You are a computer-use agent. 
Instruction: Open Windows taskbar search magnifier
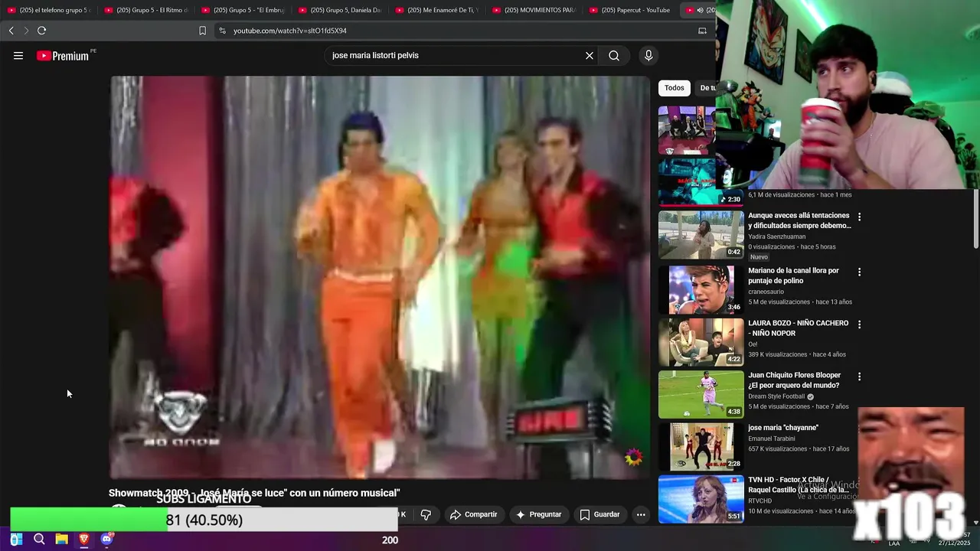click(x=39, y=540)
